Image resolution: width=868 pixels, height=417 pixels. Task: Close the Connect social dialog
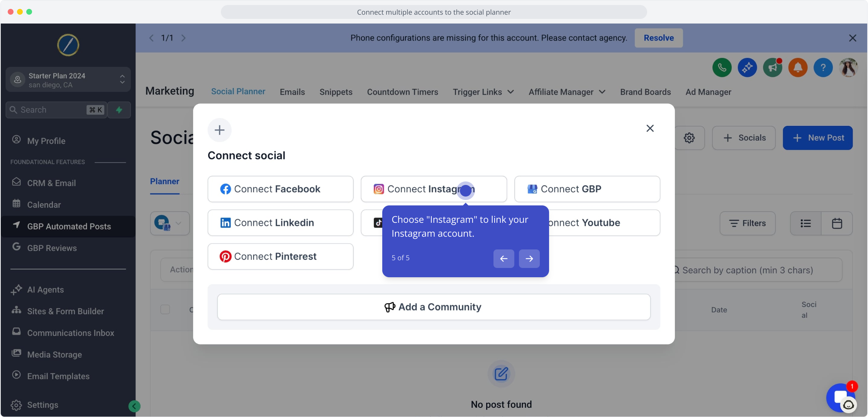(650, 128)
